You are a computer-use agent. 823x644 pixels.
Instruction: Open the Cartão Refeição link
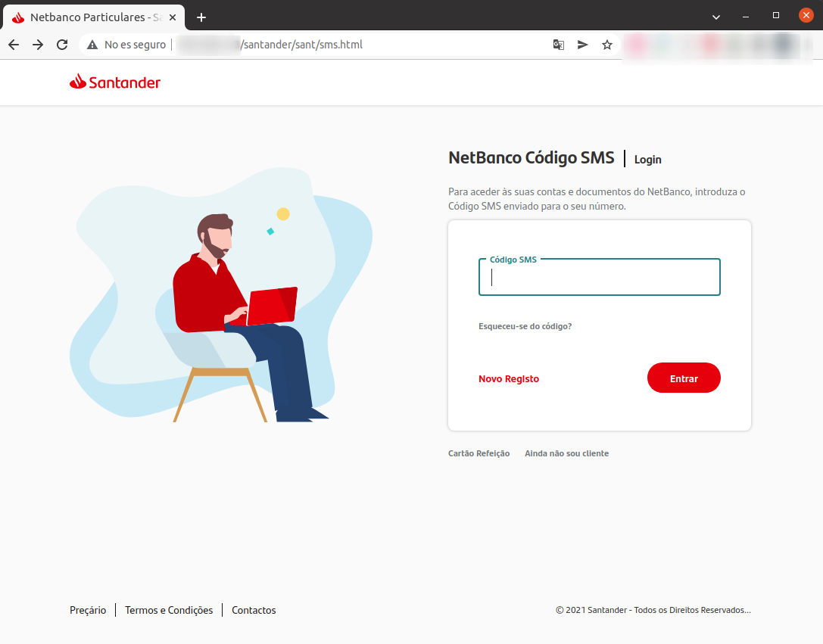[x=479, y=453]
